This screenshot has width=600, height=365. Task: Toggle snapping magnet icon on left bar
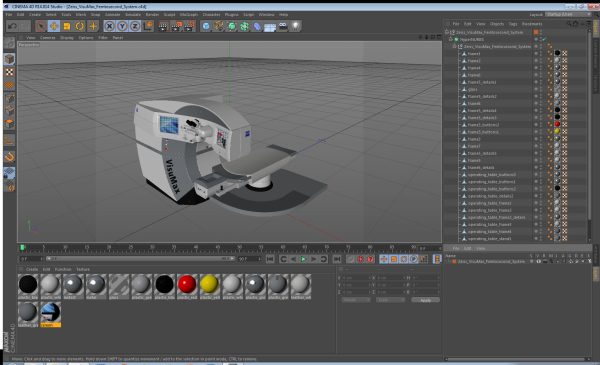10,157
